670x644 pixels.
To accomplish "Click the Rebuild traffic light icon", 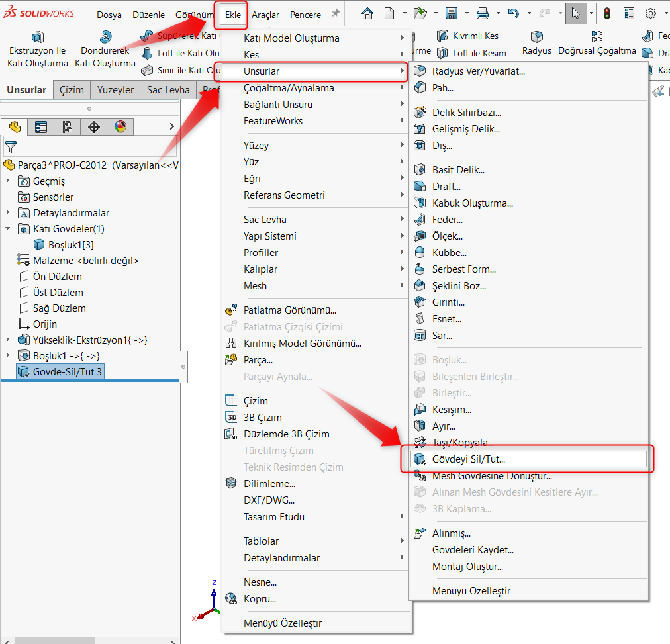I will click(x=606, y=14).
